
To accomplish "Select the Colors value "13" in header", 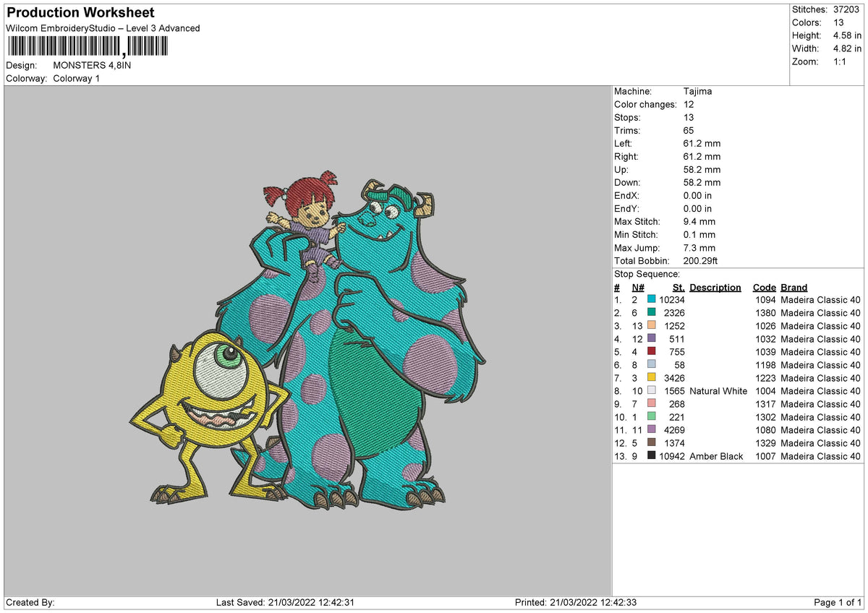I will [837, 22].
